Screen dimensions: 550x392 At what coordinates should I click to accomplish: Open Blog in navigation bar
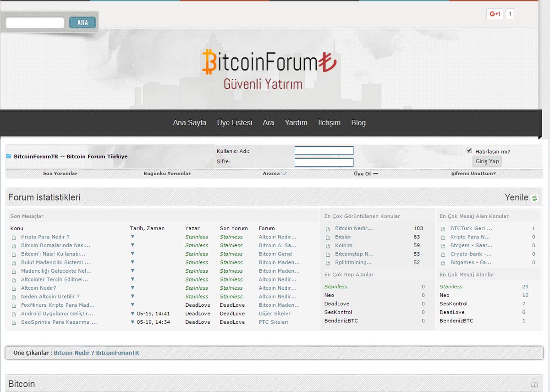(x=358, y=122)
